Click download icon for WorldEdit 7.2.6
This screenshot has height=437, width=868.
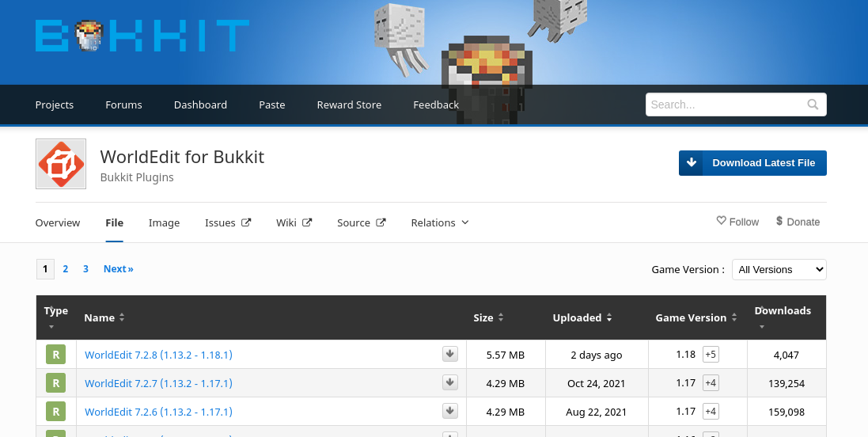(450, 412)
